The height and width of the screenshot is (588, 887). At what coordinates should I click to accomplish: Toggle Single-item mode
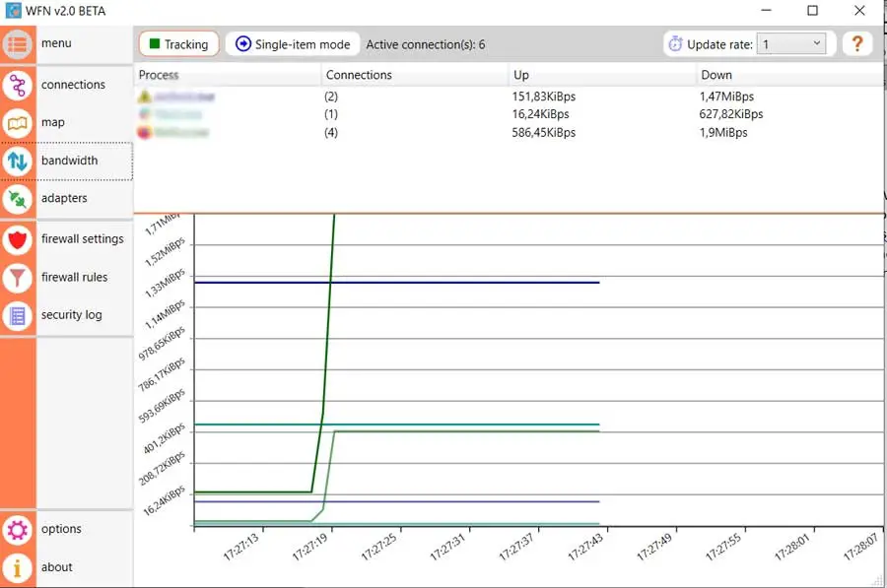click(293, 44)
